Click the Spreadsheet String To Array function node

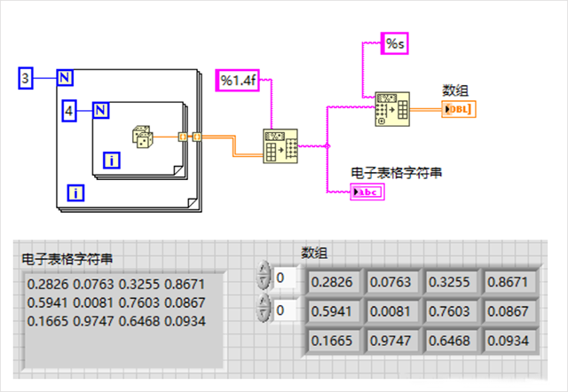(x=392, y=109)
